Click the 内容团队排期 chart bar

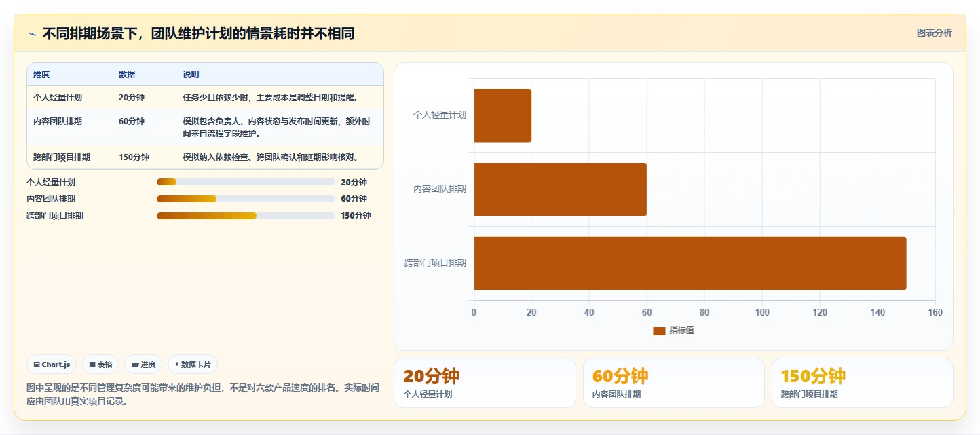[x=560, y=189]
